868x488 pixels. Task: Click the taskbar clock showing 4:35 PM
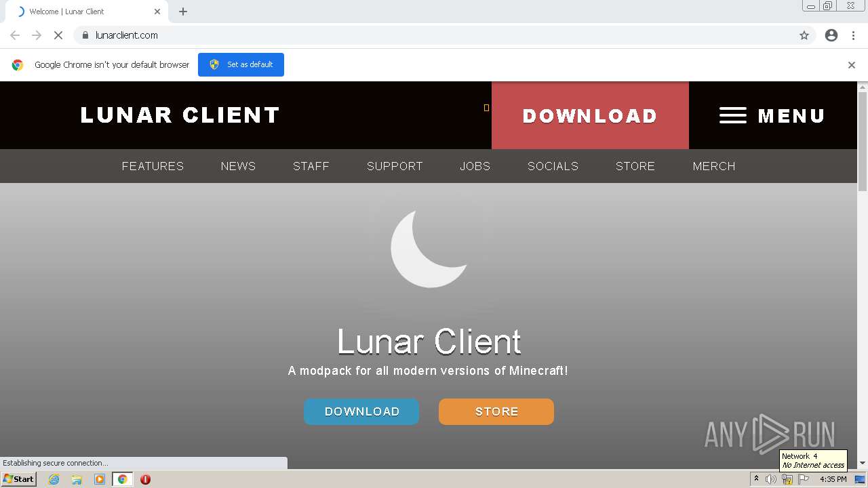pos(833,479)
